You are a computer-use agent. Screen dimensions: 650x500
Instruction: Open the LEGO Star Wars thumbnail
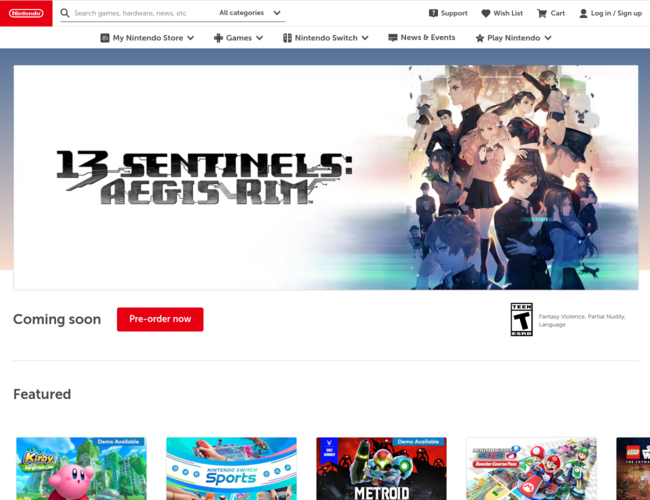coord(633,468)
